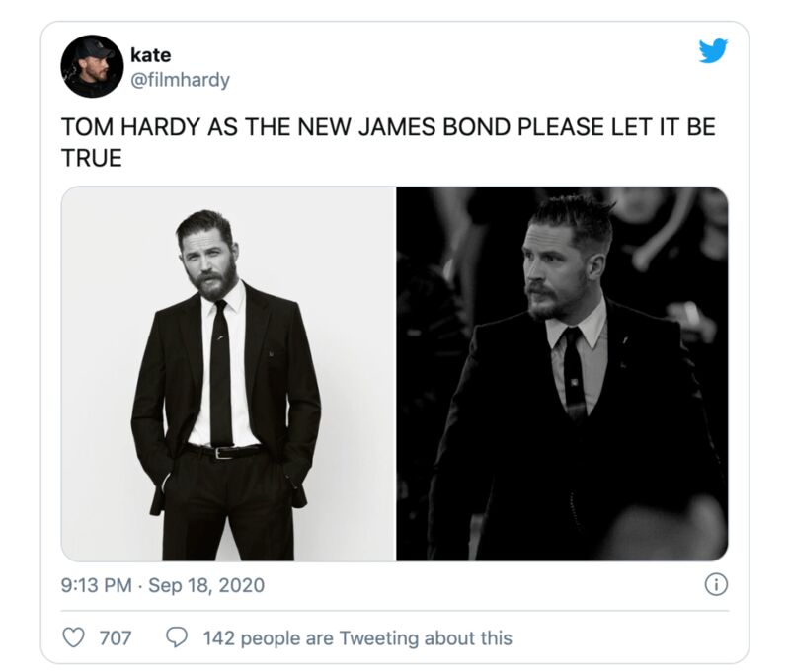Open kate's round profile avatar
The height and width of the screenshot is (672, 790).
[92, 66]
